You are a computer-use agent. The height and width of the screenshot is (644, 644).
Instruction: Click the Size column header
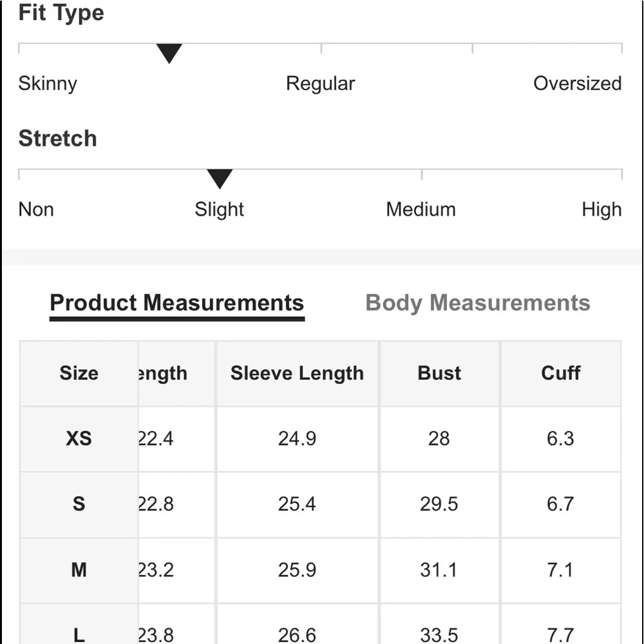click(79, 374)
